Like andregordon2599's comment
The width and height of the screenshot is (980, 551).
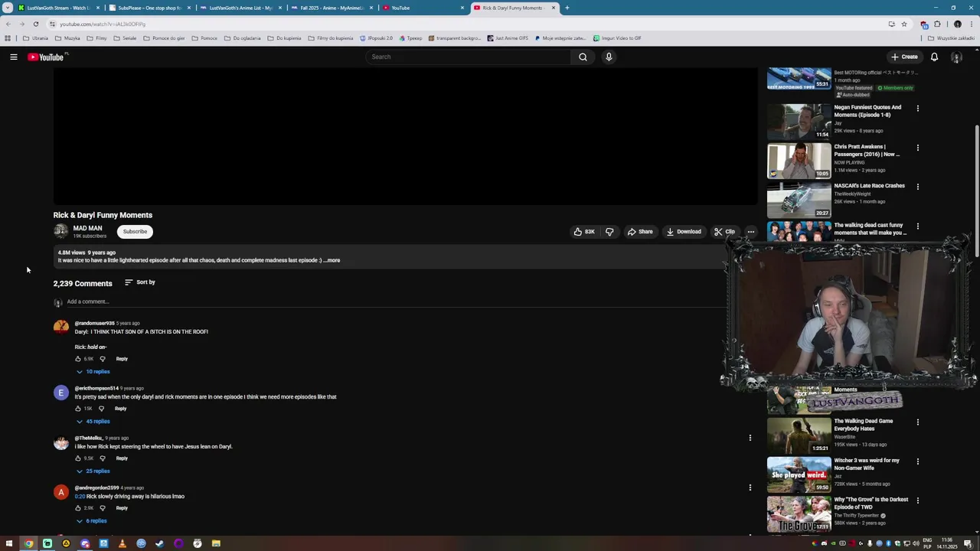[x=78, y=508]
